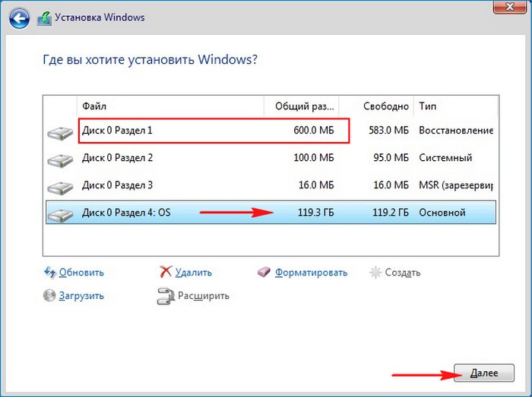Click the Расширить drive icon
The image size is (532, 397).
click(x=166, y=296)
